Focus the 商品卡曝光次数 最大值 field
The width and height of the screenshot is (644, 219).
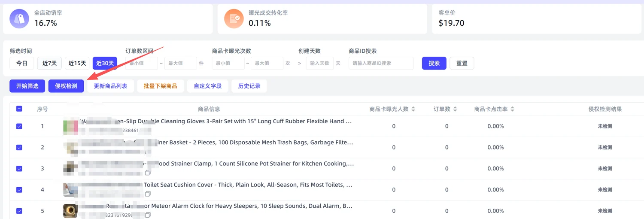267,63
